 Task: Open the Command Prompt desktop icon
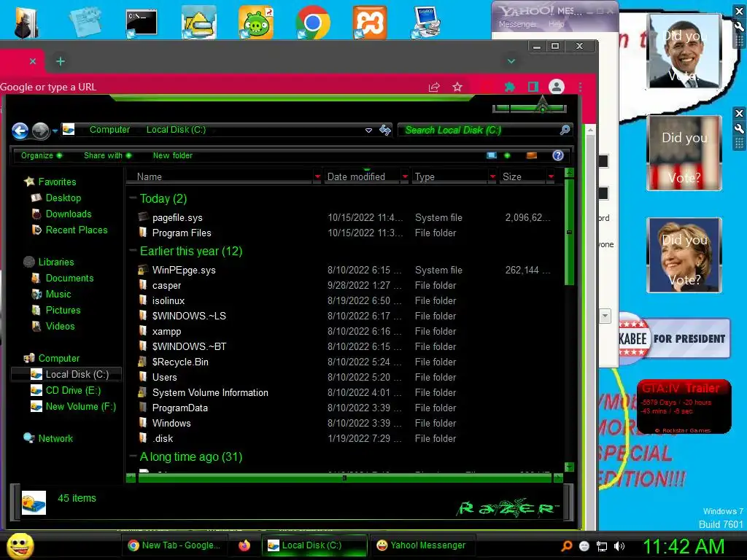pos(142,23)
